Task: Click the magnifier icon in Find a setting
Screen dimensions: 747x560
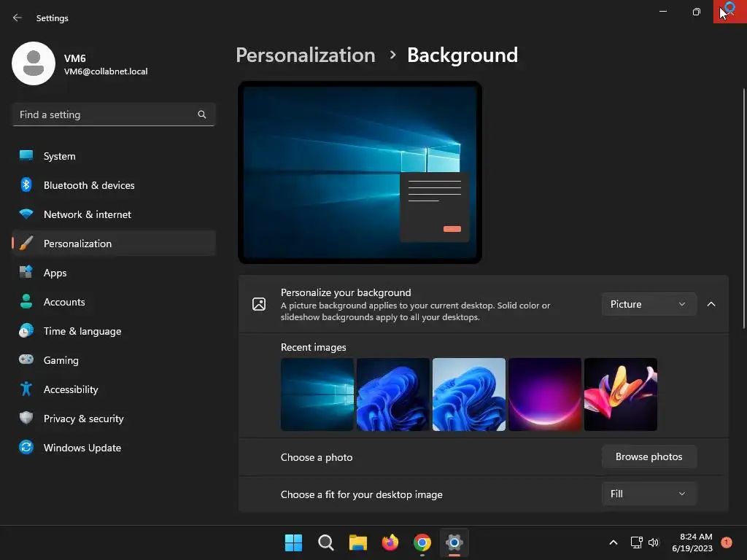Action: (202, 114)
